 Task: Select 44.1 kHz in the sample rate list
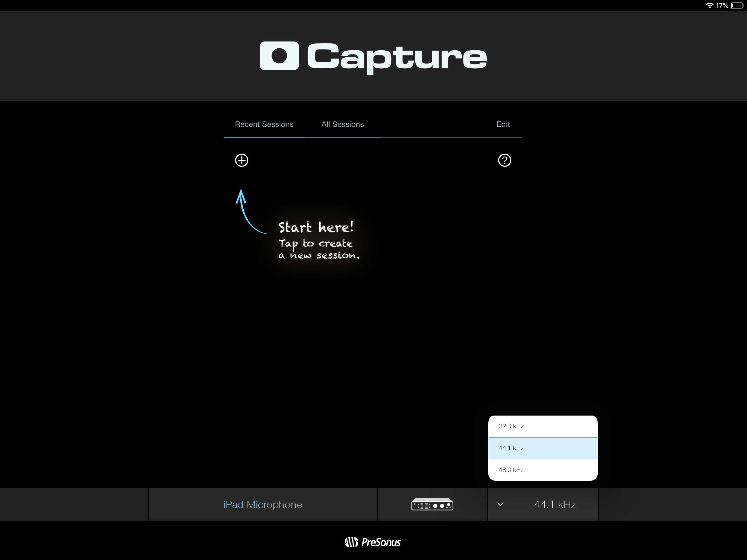(x=543, y=448)
